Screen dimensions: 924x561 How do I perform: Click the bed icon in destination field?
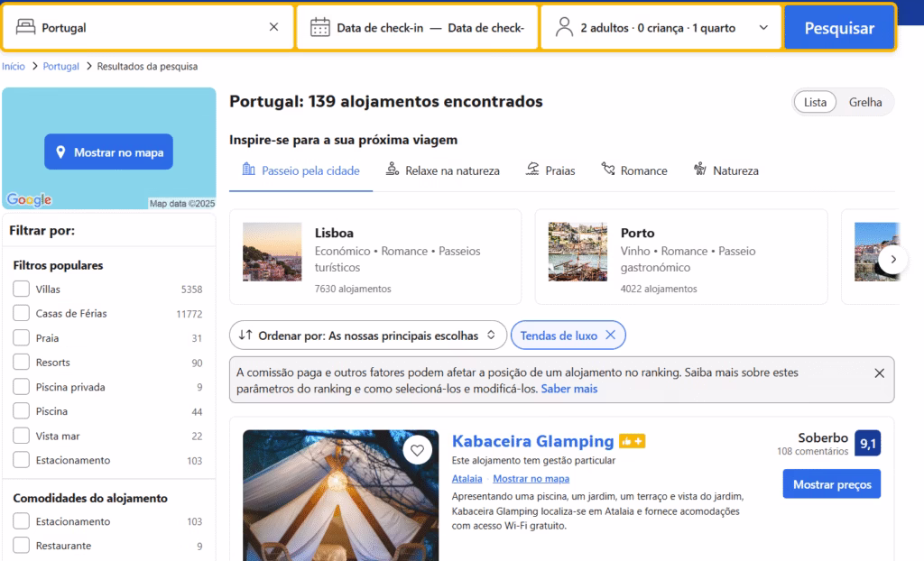[25, 27]
